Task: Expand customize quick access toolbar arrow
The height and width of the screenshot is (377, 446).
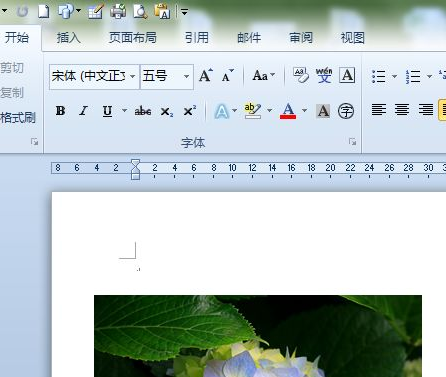Action: [184, 12]
